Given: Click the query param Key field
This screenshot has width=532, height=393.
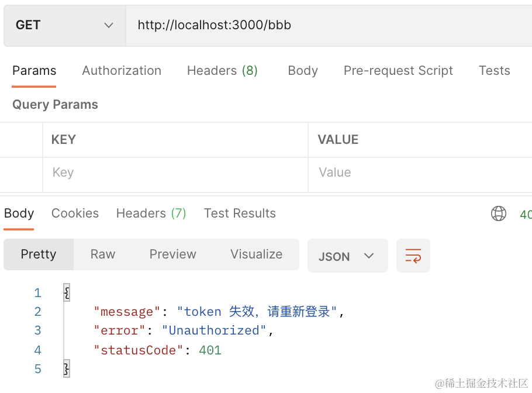Looking at the screenshot, I should coord(175,173).
